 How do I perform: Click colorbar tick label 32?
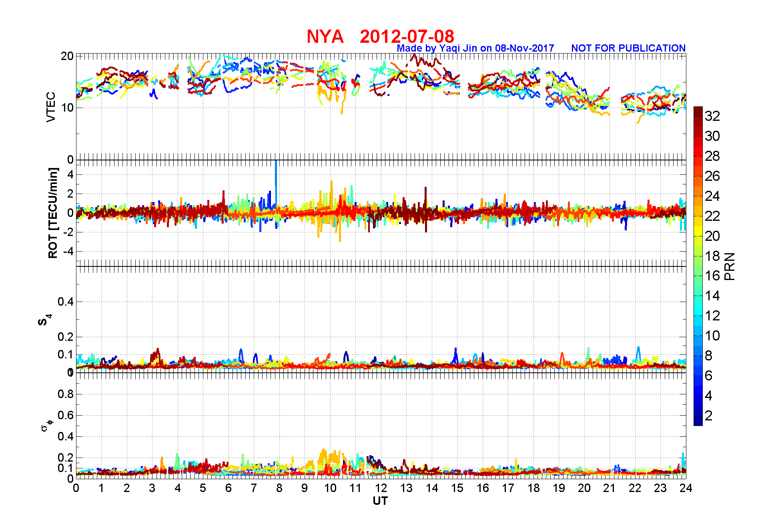[x=712, y=116]
